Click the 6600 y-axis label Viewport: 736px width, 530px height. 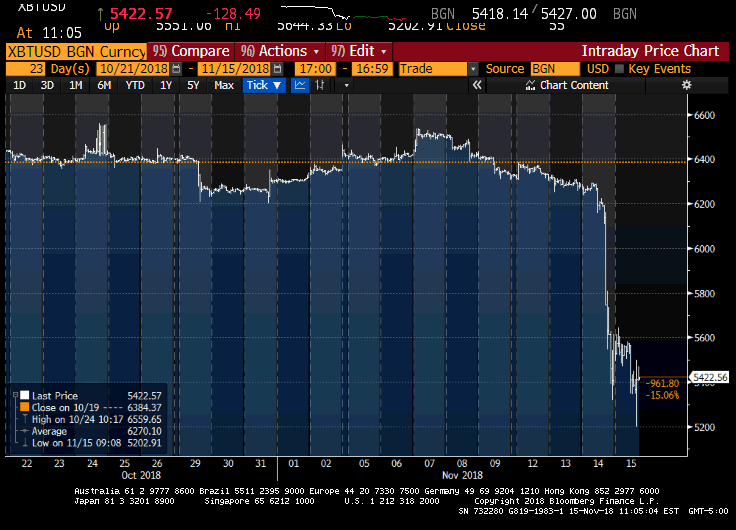pyautogui.click(x=704, y=115)
